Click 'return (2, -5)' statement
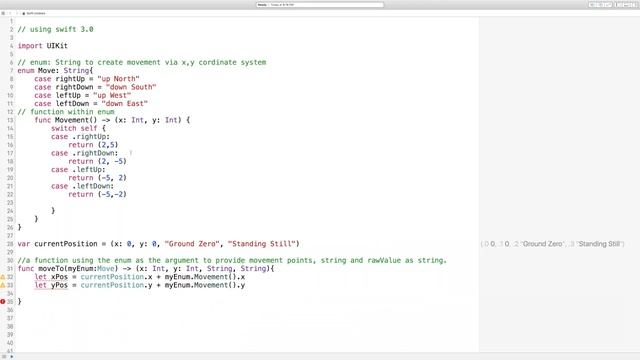The height and width of the screenshot is (360, 640). point(97,161)
